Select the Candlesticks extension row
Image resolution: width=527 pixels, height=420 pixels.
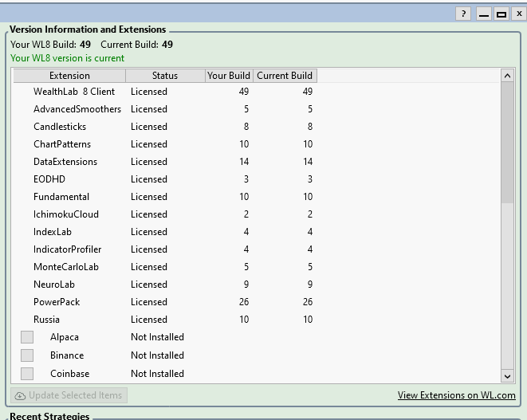[165, 127]
